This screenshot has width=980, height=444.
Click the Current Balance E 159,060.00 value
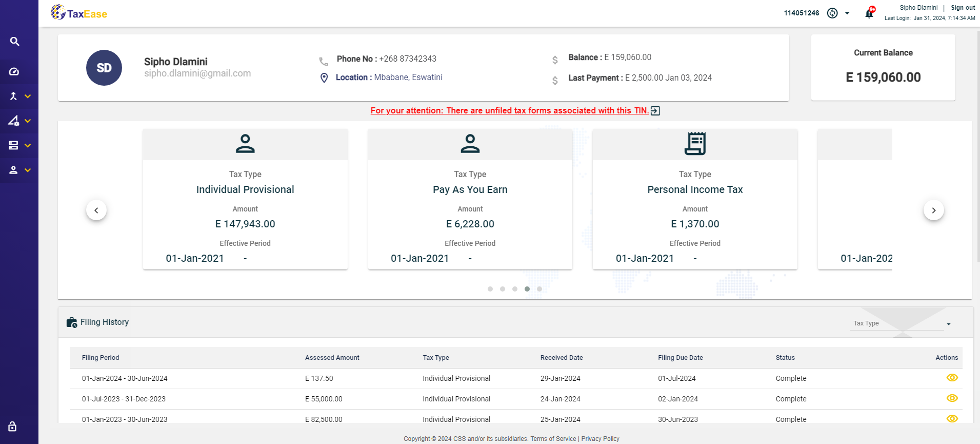883,78
